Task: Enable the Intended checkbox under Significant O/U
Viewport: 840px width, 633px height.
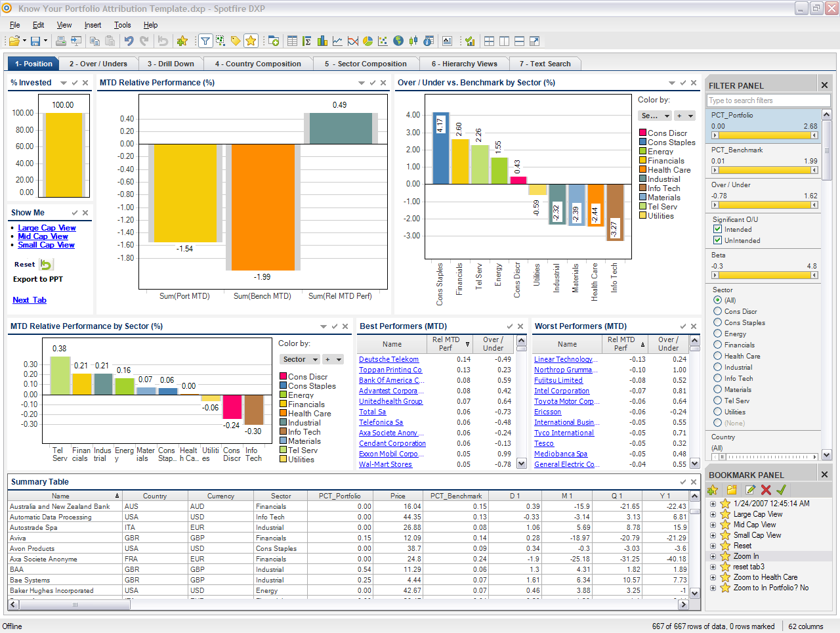Action: [718, 229]
